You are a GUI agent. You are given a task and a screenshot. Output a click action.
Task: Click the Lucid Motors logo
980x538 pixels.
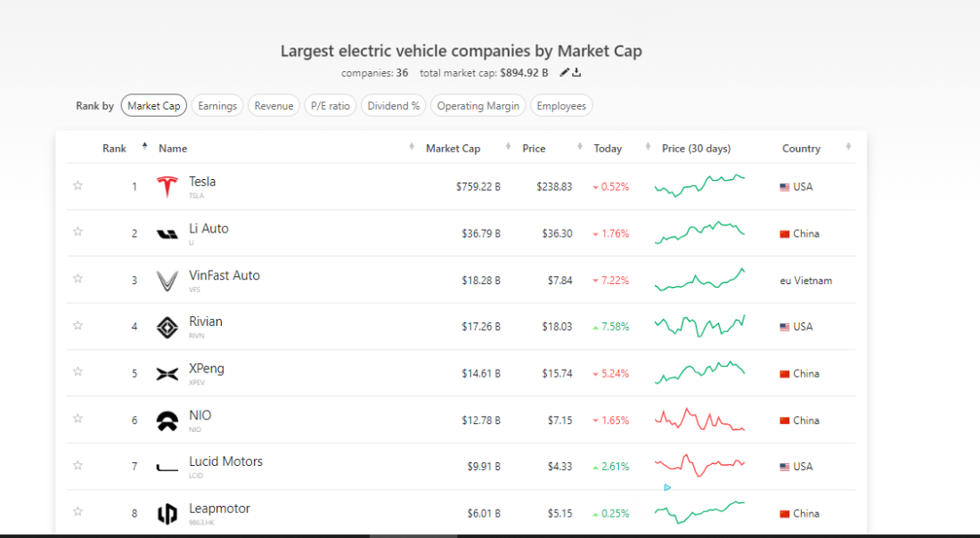[167, 467]
